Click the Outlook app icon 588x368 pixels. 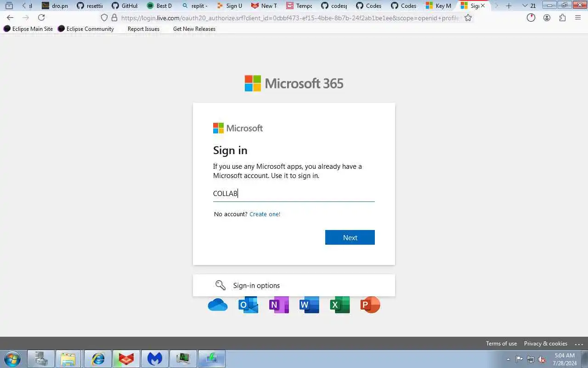[248, 305]
